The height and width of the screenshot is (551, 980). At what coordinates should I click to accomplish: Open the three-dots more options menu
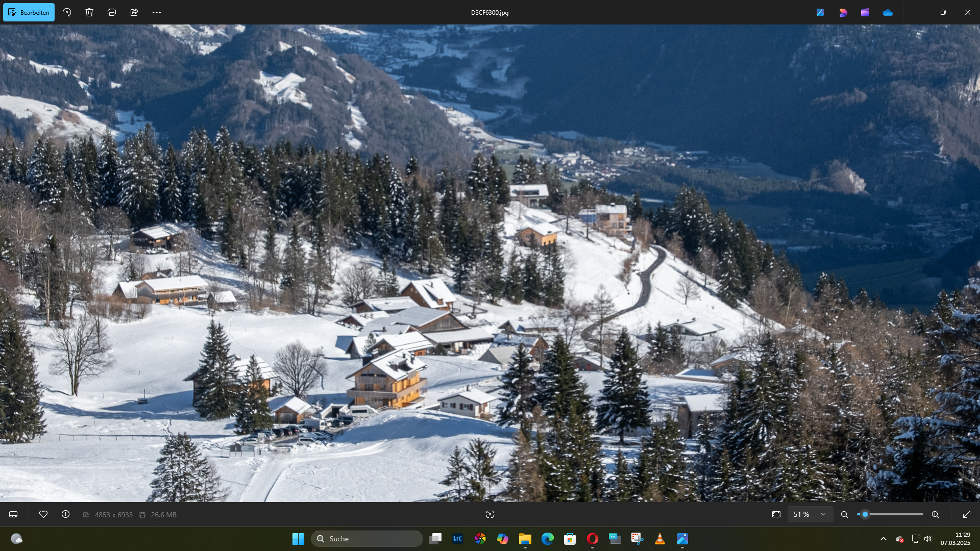157,12
